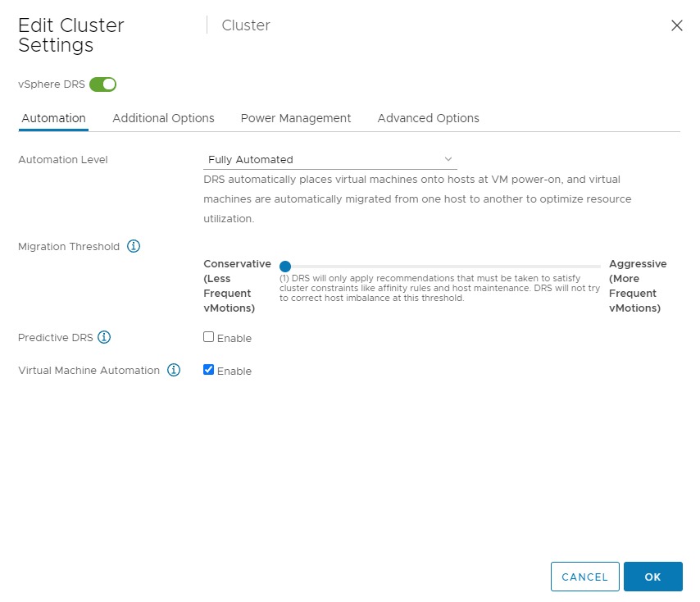
Task: Click the Cluster name in the header
Action: click(x=246, y=25)
